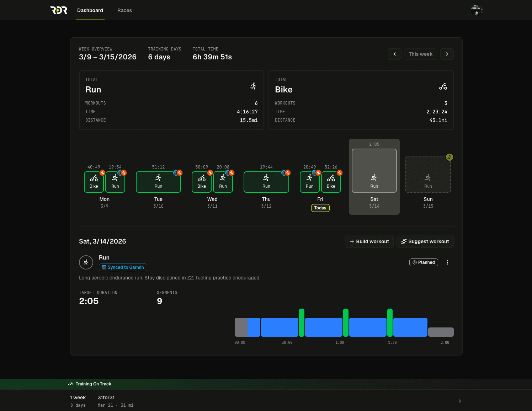Expand the 31for31 race details chevron
Image resolution: width=532 pixels, height=411 pixels.
click(459, 401)
